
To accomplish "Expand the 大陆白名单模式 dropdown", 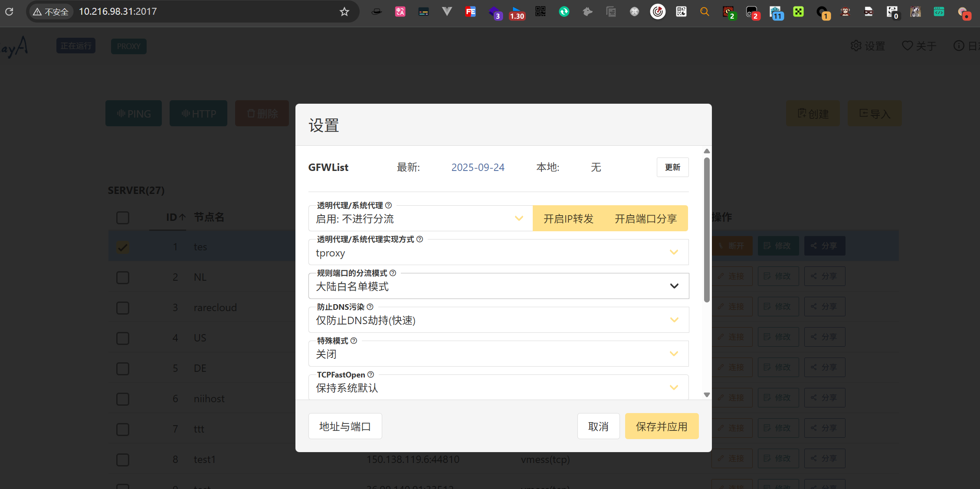I will 498,286.
